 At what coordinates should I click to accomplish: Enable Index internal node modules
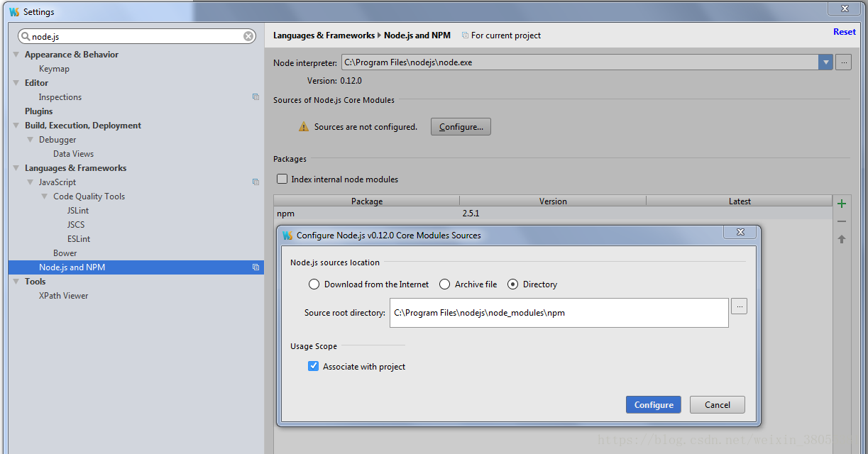point(282,179)
